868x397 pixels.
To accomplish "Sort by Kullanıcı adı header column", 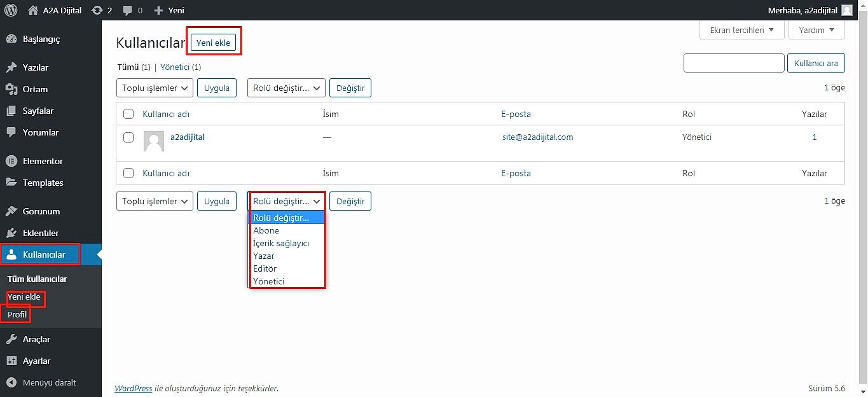I will coord(166,114).
